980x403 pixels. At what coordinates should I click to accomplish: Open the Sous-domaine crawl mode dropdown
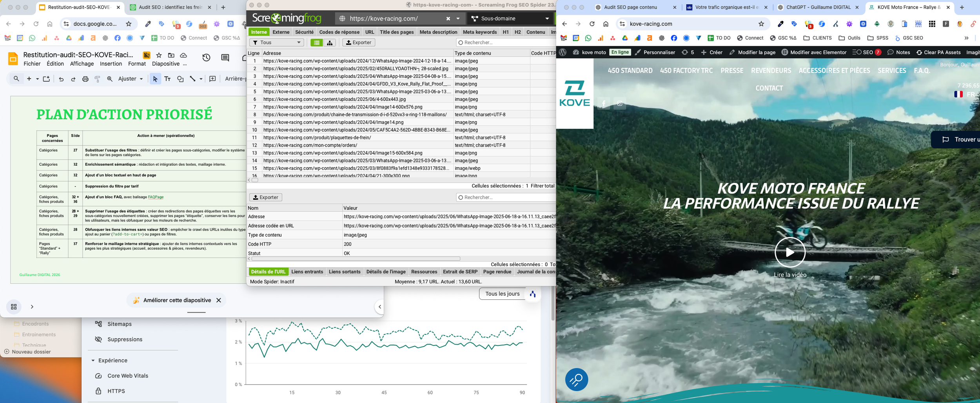coord(510,18)
